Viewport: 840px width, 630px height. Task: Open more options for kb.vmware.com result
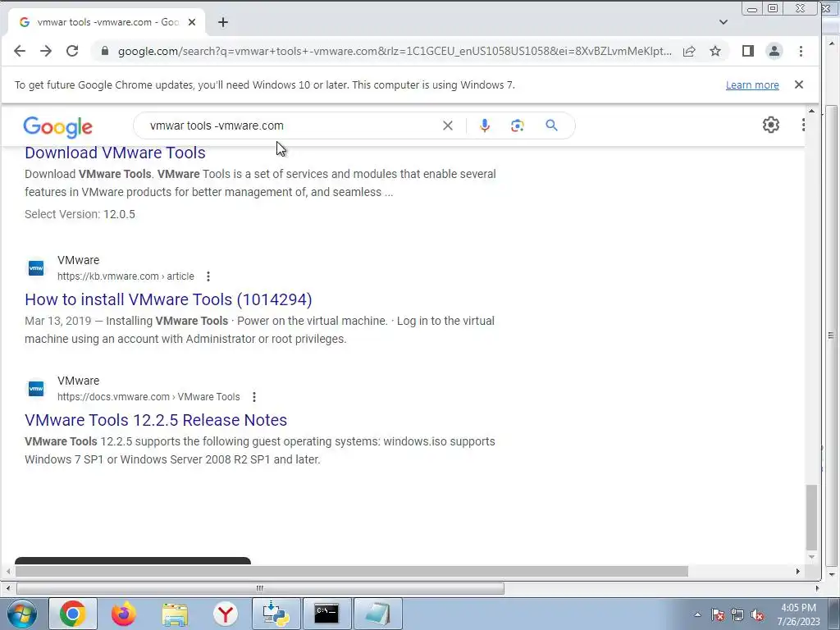click(208, 276)
